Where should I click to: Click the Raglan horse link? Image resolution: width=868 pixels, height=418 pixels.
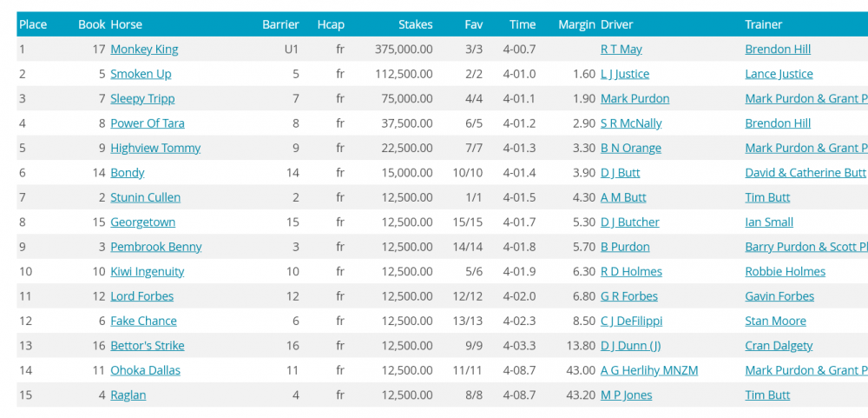[x=128, y=395]
